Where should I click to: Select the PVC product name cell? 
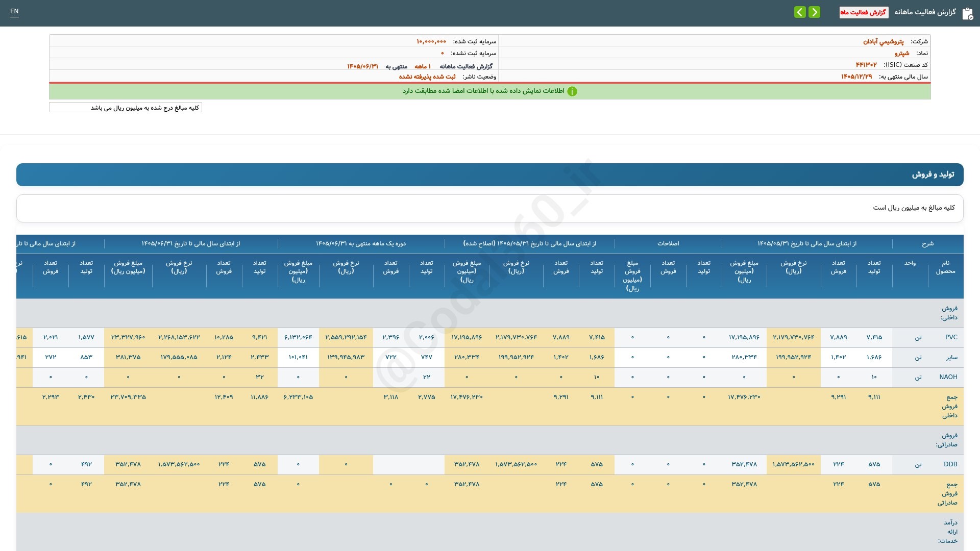tap(951, 337)
